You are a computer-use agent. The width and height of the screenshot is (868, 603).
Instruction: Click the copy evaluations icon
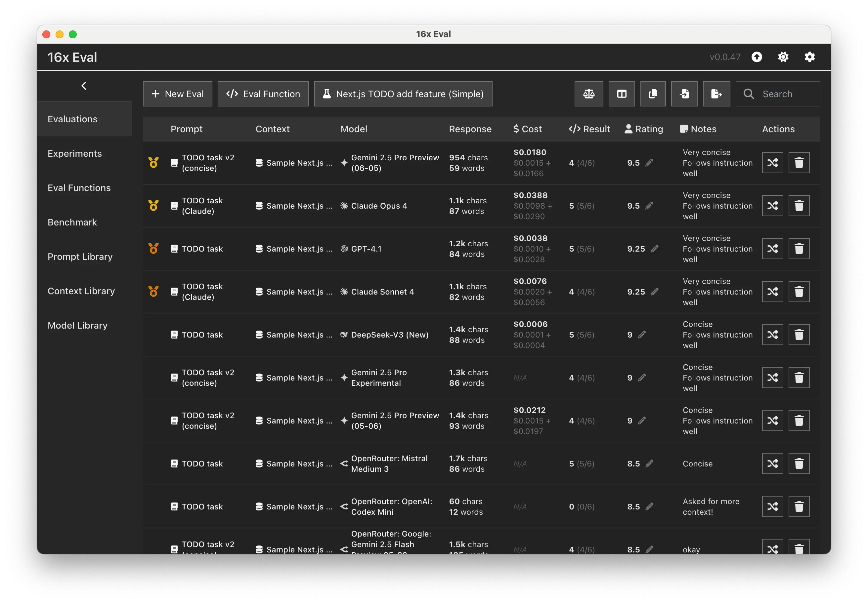[653, 94]
